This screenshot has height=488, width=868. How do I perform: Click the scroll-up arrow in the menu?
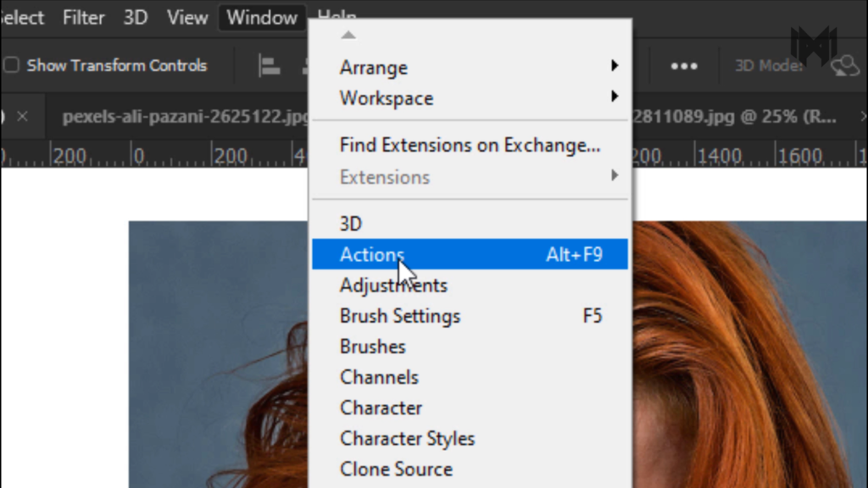[x=348, y=36]
